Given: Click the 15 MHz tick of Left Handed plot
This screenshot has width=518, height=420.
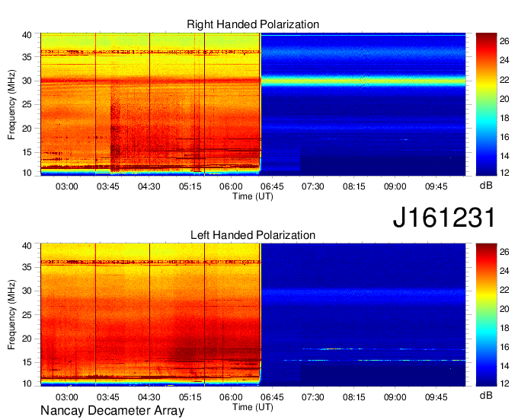Looking at the screenshot, I should [x=27, y=363].
